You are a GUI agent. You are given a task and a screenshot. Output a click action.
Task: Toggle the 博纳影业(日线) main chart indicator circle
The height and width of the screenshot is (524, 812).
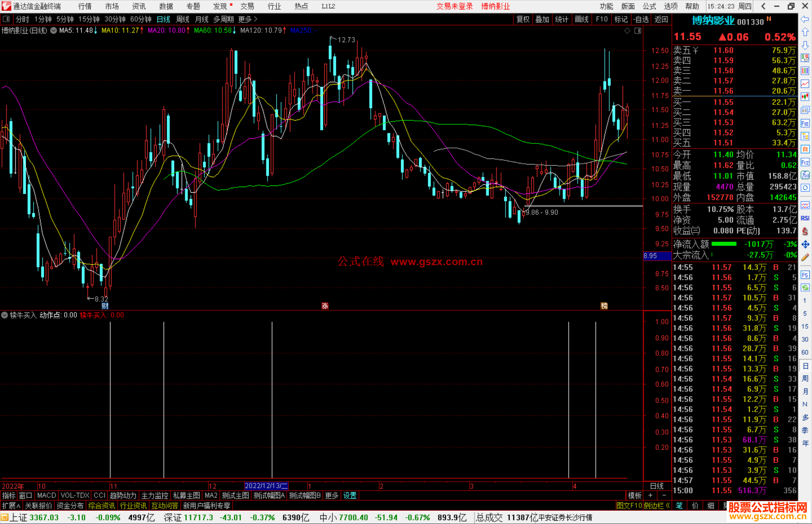54,30
